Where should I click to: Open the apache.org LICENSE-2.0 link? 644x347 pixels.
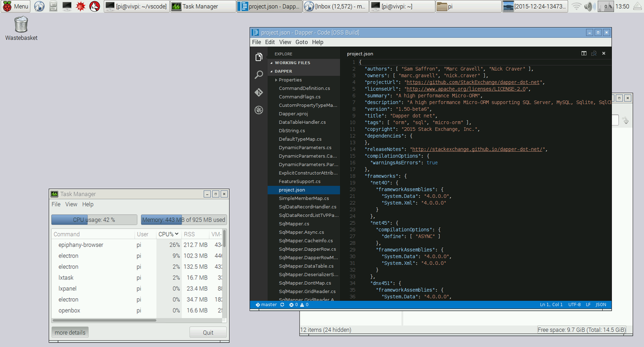(x=466, y=89)
